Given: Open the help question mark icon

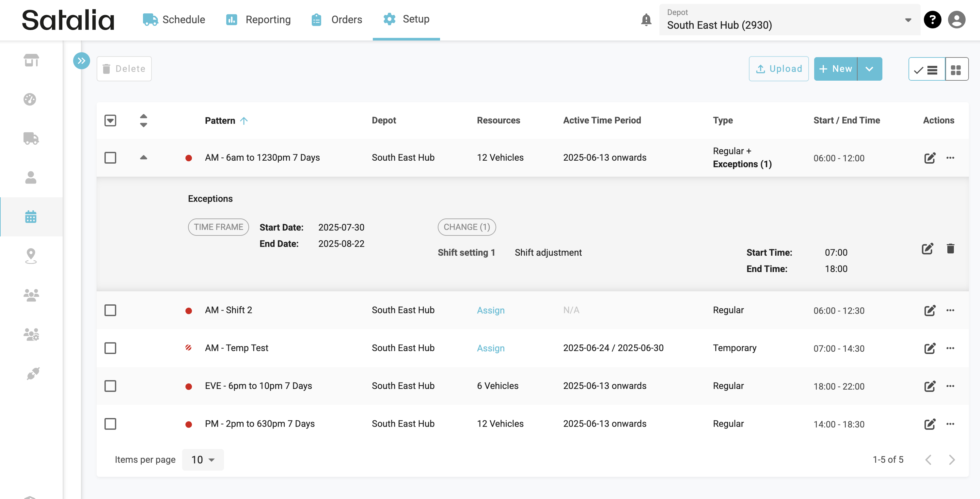Looking at the screenshot, I should 932,19.
